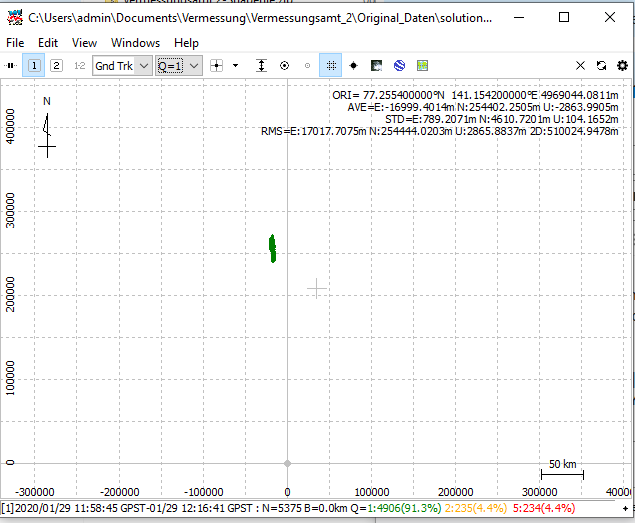Click the green Q=1 count 4906(91.3%)
635x523 pixels.
(404, 508)
